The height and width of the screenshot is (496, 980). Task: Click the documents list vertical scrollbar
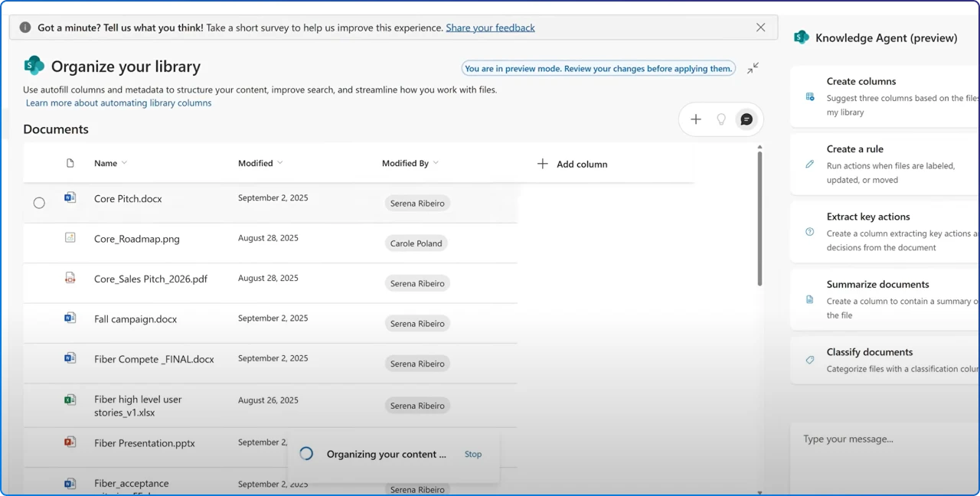759,219
